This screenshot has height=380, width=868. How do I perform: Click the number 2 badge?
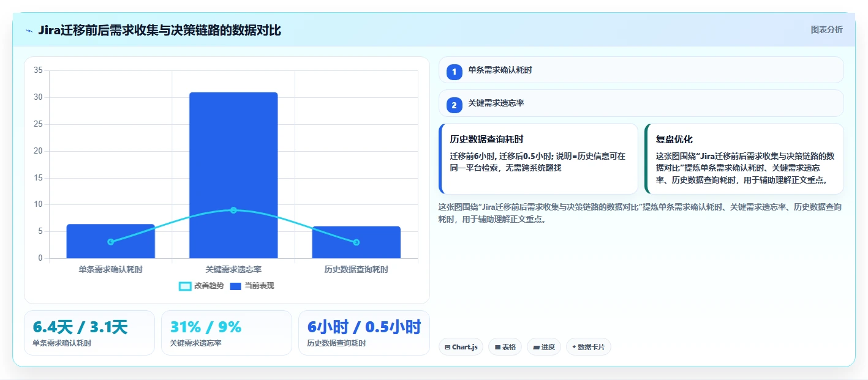click(x=454, y=105)
